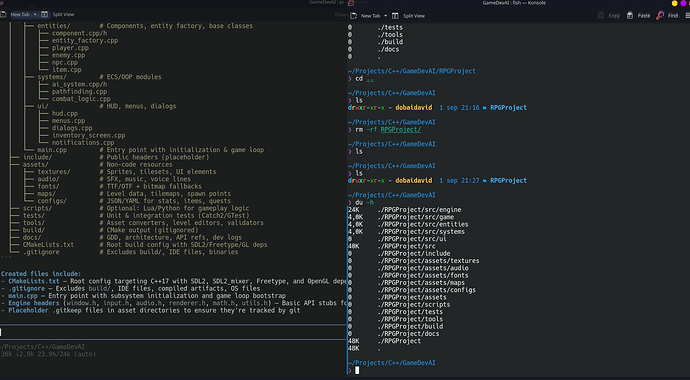Click 'combat_logic.cpp' in the file tree

[x=81, y=99]
